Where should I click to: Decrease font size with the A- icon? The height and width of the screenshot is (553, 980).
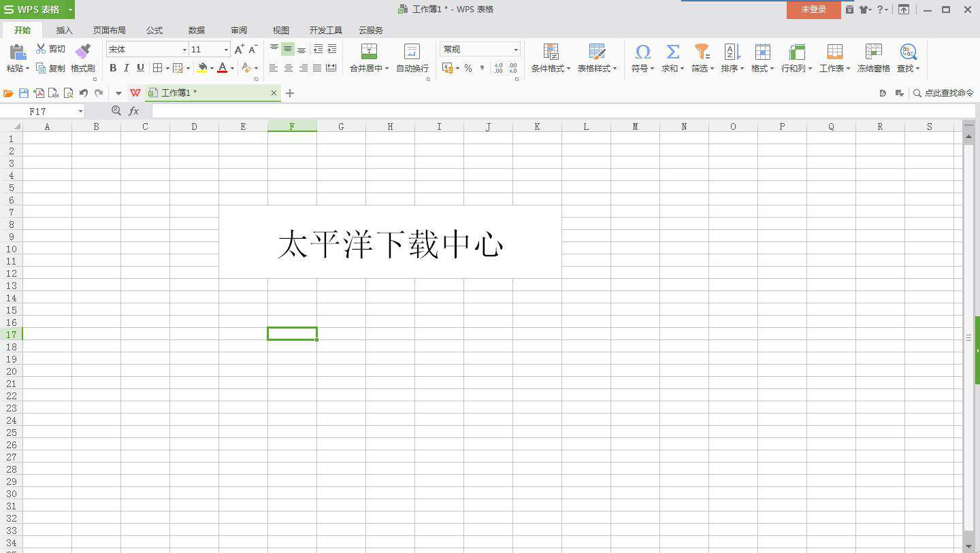pos(252,49)
